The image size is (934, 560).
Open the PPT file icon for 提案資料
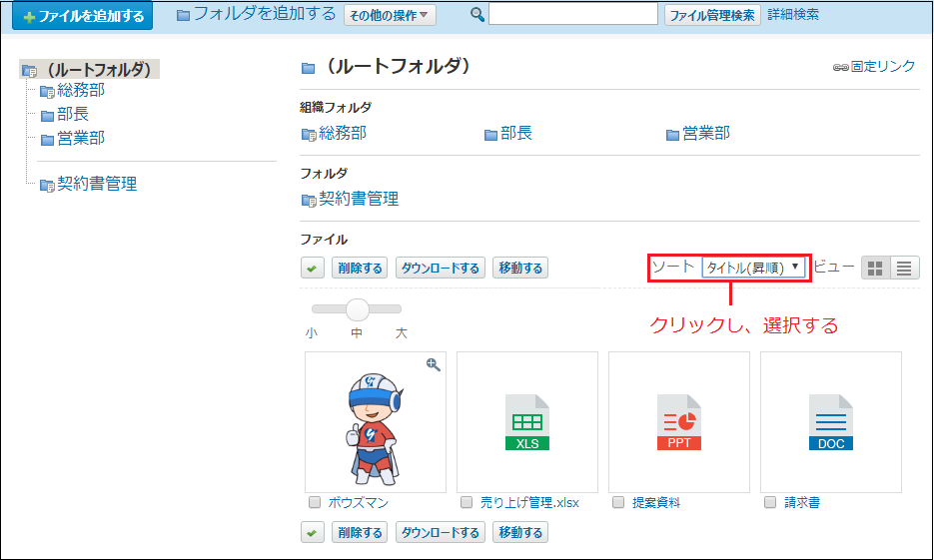(679, 422)
